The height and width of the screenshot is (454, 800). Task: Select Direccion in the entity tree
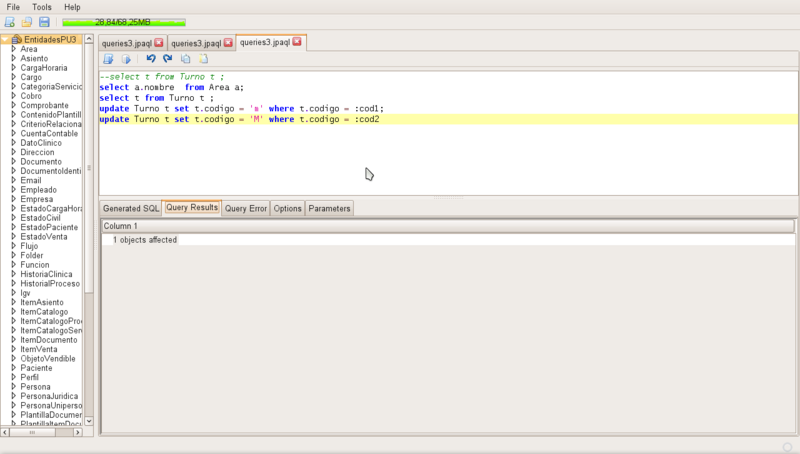click(x=37, y=152)
